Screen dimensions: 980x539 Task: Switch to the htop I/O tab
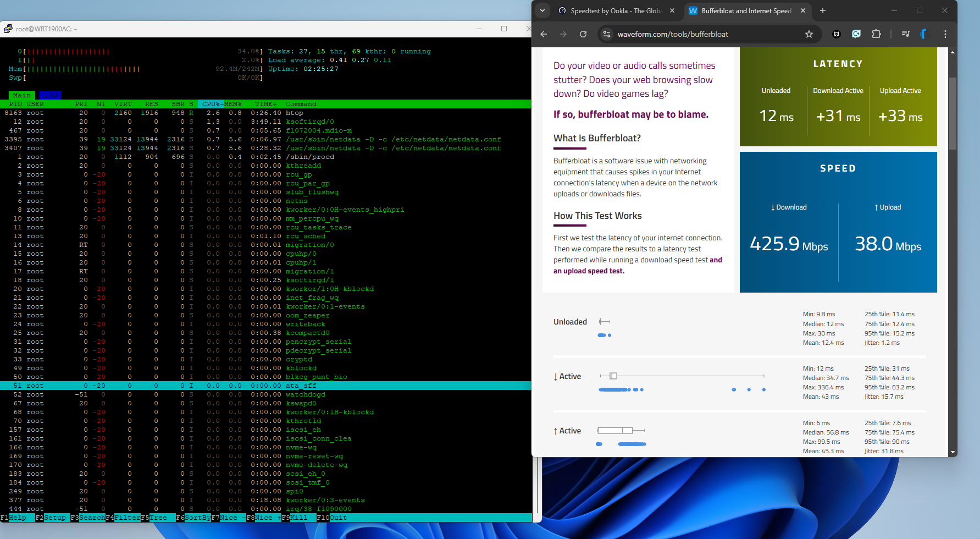point(51,95)
